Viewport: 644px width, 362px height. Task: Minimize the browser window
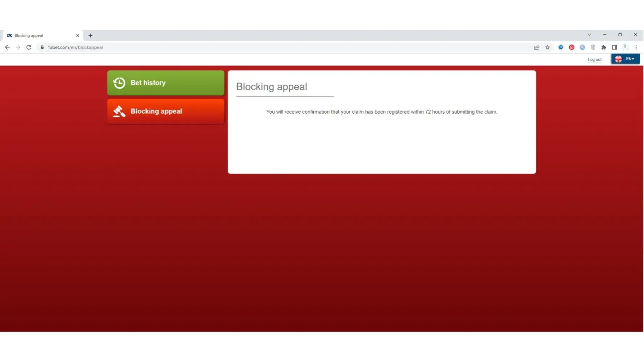605,35
